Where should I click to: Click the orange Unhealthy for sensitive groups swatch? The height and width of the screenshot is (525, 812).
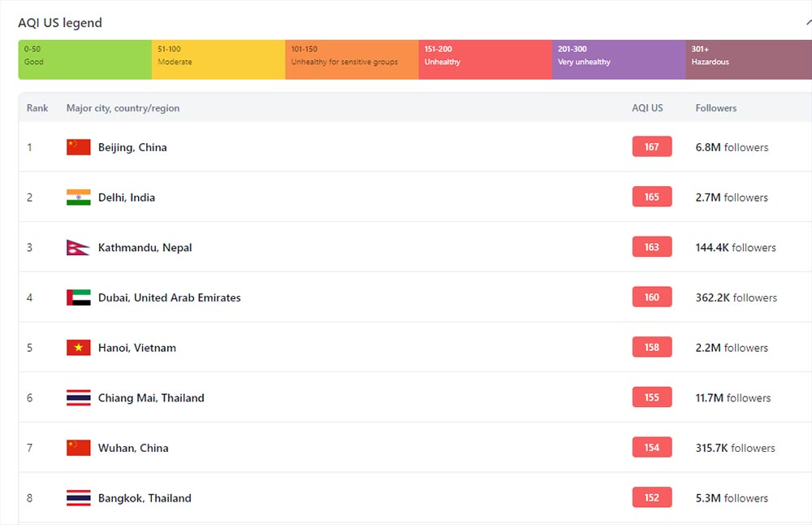point(351,59)
